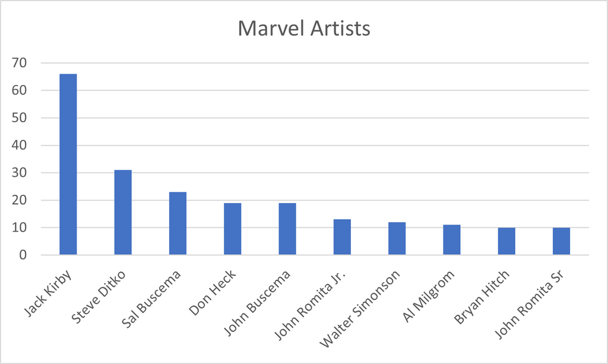Select the 40 label on vertical axis
The height and width of the screenshot is (364, 608).
pyautogui.click(x=19, y=145)
